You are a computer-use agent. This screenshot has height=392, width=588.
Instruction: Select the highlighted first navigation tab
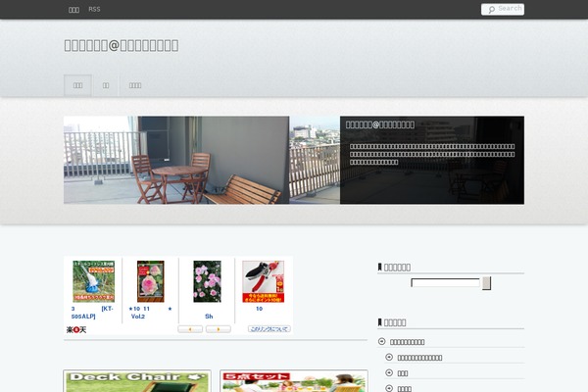tap(77, 85)
